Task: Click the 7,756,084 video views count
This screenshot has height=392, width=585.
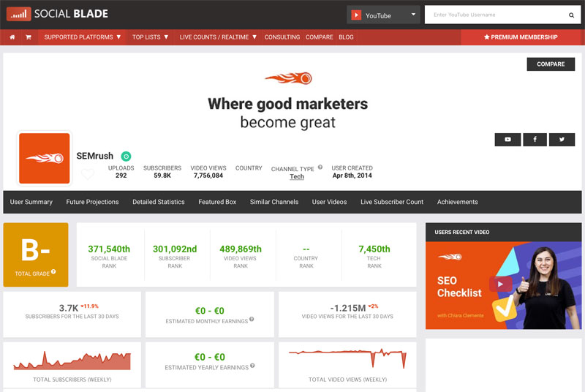Action: coord(208,176)
